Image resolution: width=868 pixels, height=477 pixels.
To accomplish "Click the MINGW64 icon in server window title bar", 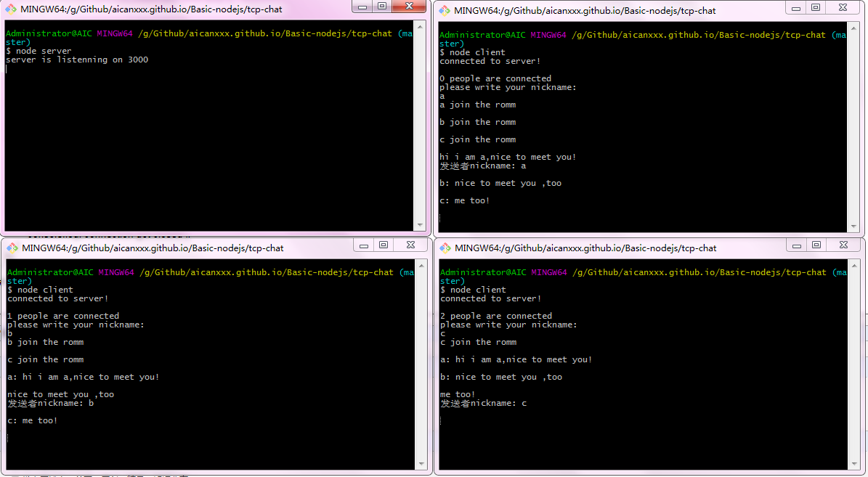I will point(11,9).
